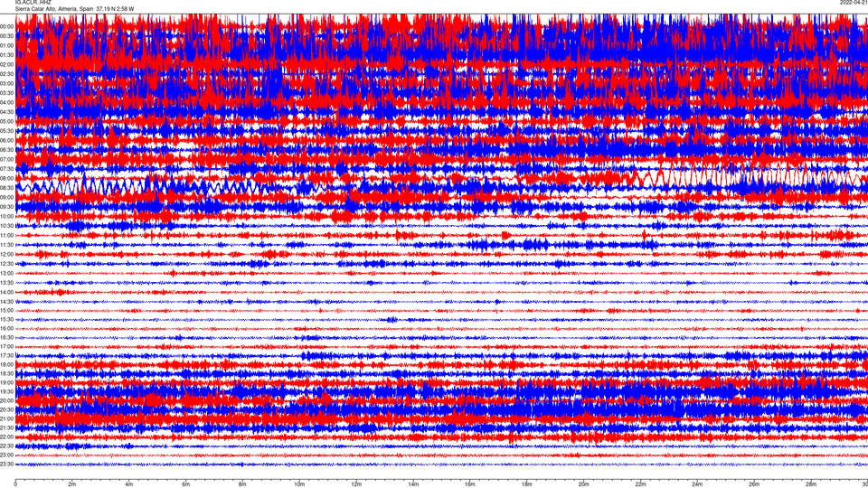Select the 06:00 time row label
The width and height of the screenshot is (868, 488).
coord(6,140)
